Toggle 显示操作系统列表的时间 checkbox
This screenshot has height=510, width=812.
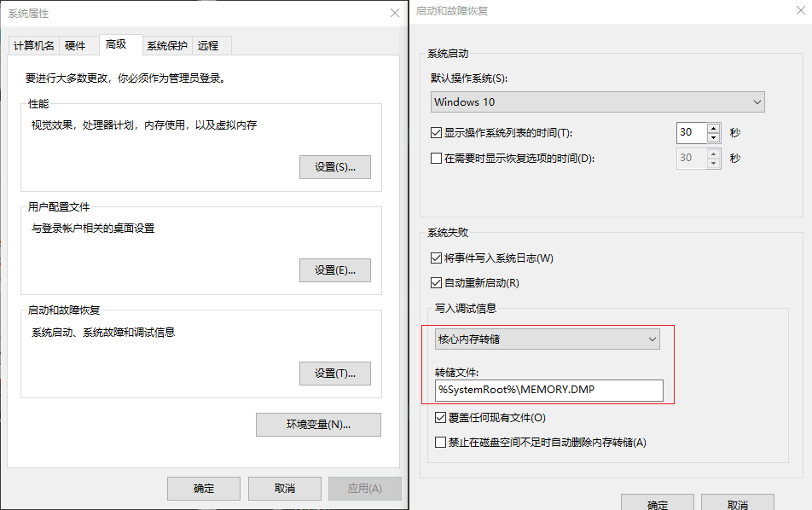tap(437, 133)
